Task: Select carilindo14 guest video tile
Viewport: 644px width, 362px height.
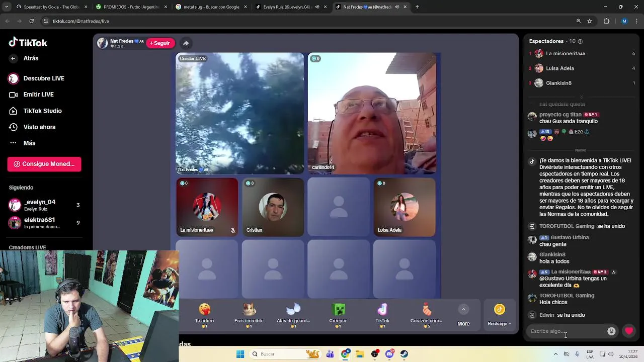Action: (372, 113)
